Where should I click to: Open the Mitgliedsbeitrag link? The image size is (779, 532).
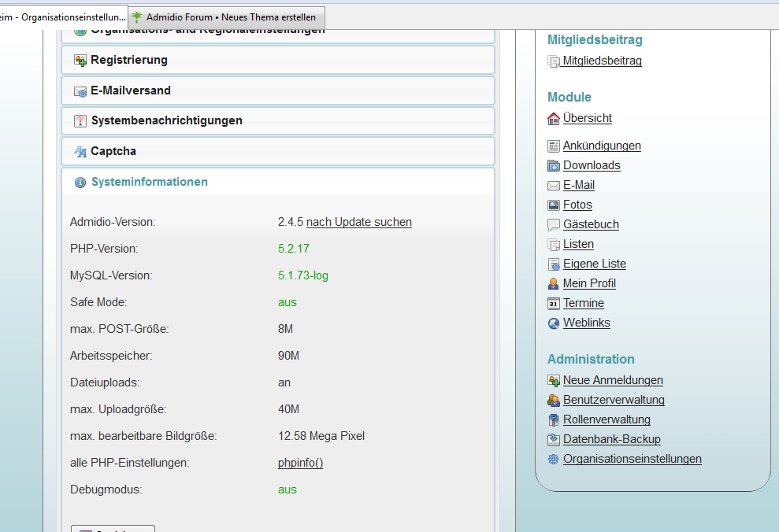602,61
